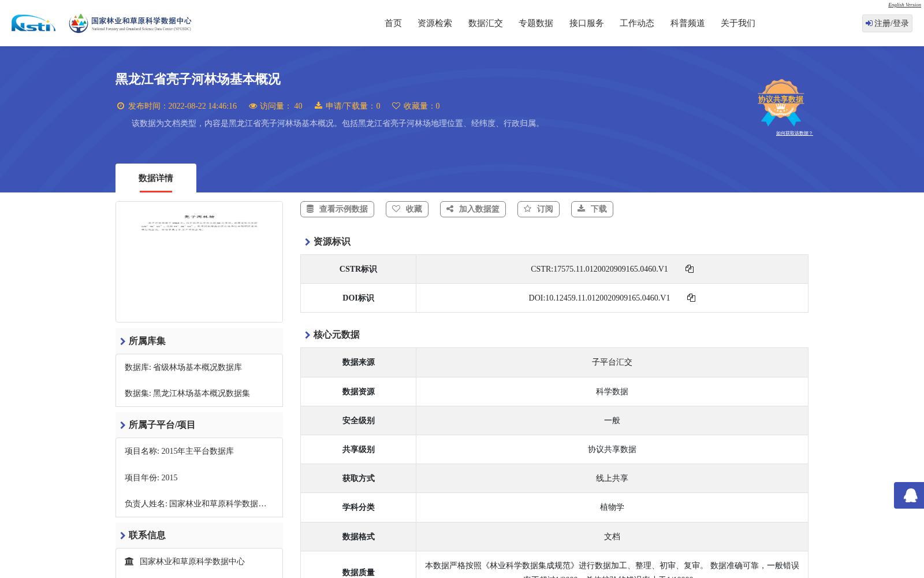Click the 数据质量 row label
The image size is (924, 578).
pos(358,573)
